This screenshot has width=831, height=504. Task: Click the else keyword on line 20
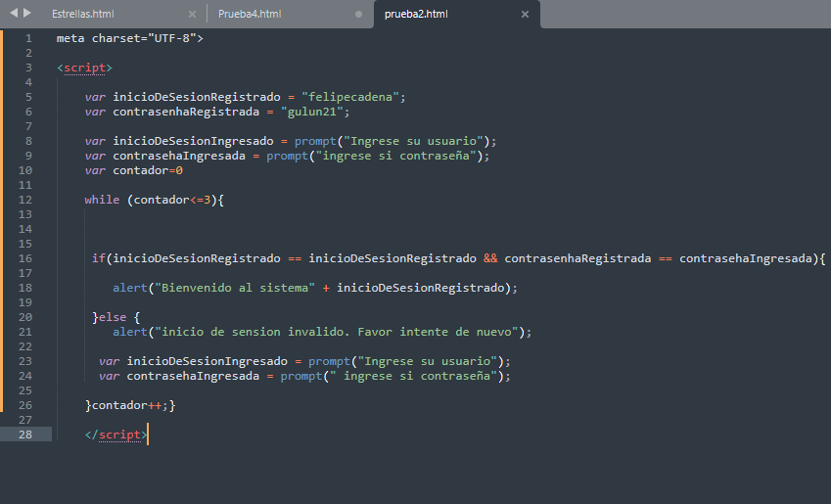[113, 317]
